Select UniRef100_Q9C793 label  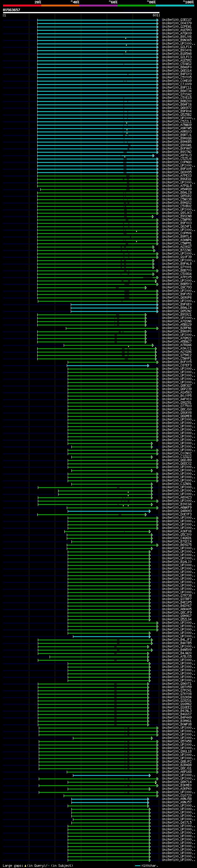coord(176,287)
